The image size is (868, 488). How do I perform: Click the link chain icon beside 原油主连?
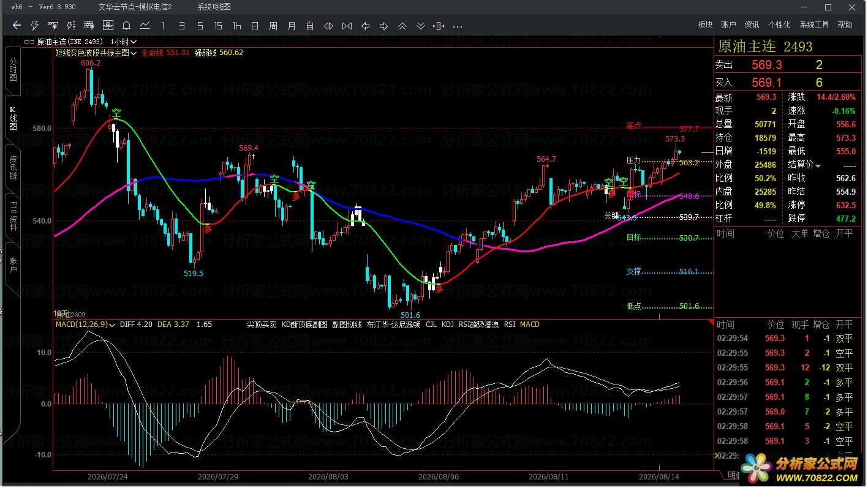(x=30, y=42)
